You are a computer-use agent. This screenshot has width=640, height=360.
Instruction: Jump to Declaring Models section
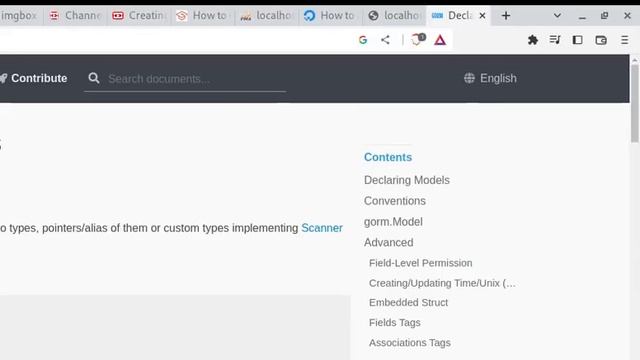click(x=407, y=180)
